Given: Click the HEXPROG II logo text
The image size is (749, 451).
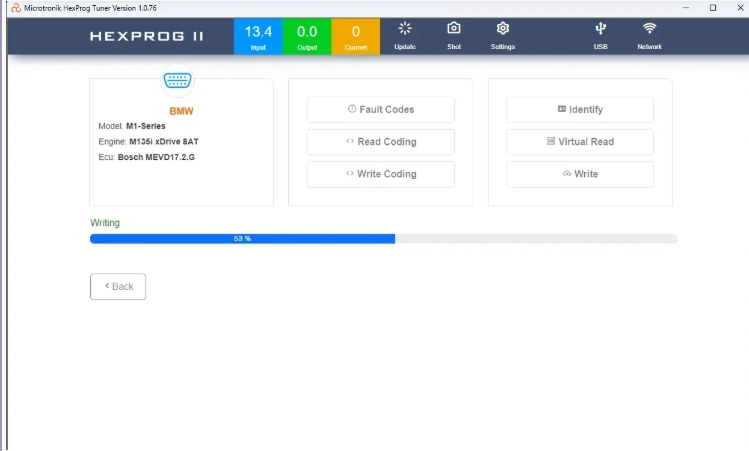Looking at the screenshot, I should tap(146, 36).
